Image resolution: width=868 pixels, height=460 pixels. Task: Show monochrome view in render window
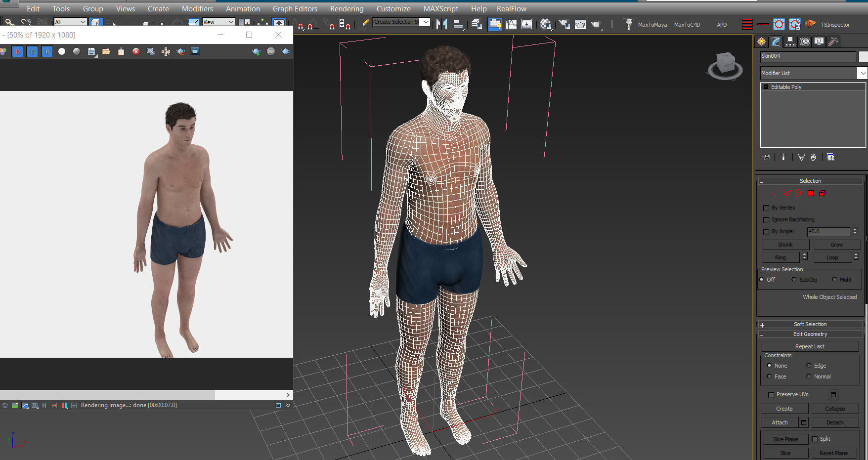click(x=77, y=51)
